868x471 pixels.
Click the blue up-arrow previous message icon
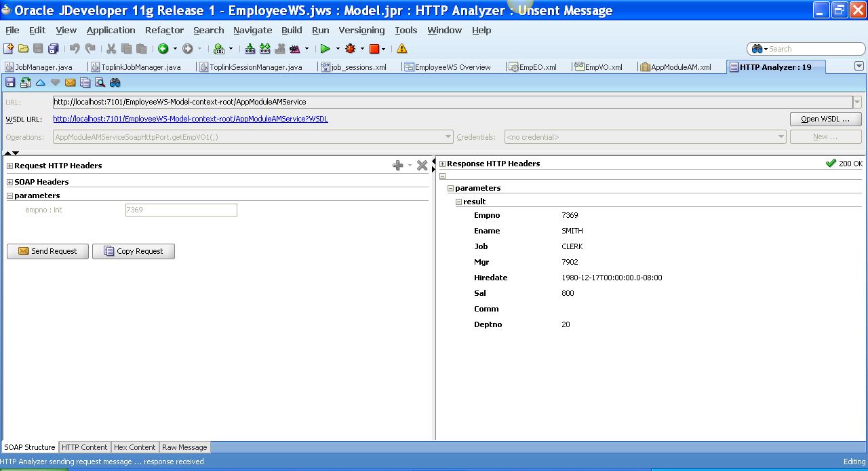(x=41, y=83)
